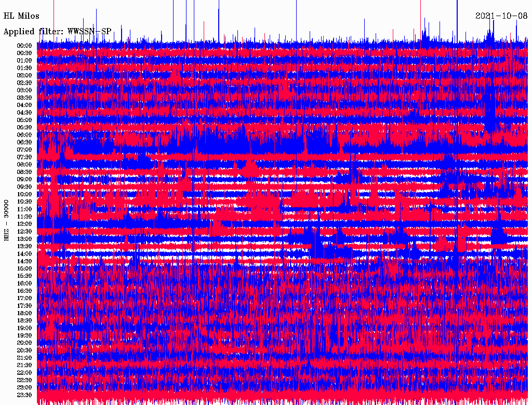Select the 20:30 time label
This screenshot has width=532, height=405.
[x=24, y=350]
